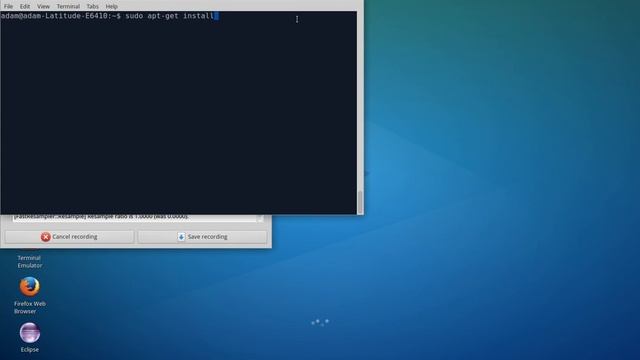Open the Terminal menu
This screenshot has height=360, width=640.
click(x=68, y=7)
